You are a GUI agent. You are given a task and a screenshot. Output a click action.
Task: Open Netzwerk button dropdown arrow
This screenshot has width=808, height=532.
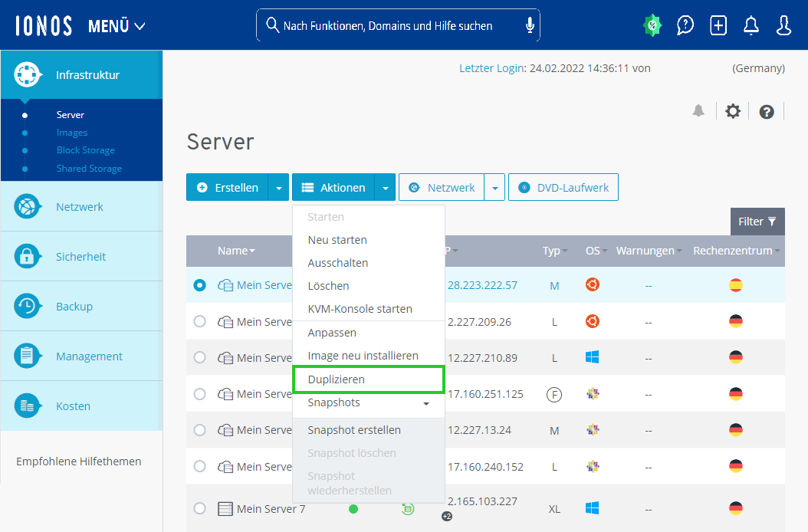point(494,188)
